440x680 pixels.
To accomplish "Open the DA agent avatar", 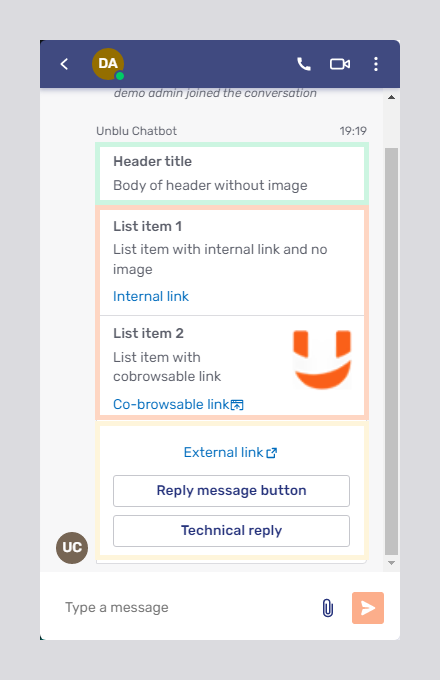I will pyautogui.click(x=108, y=64).
